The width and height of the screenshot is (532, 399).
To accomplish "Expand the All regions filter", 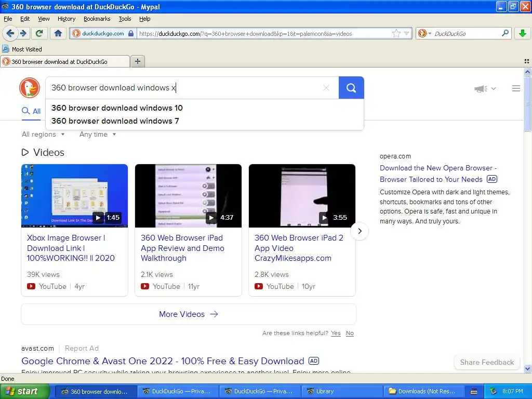I will [x=43, y=135].
